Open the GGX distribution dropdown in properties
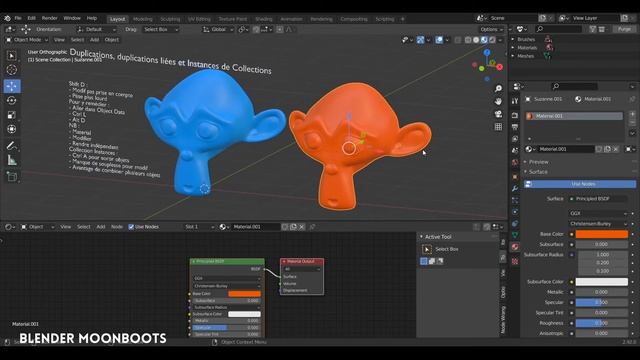Screen dimensions: 640x360 click(598, 213)
